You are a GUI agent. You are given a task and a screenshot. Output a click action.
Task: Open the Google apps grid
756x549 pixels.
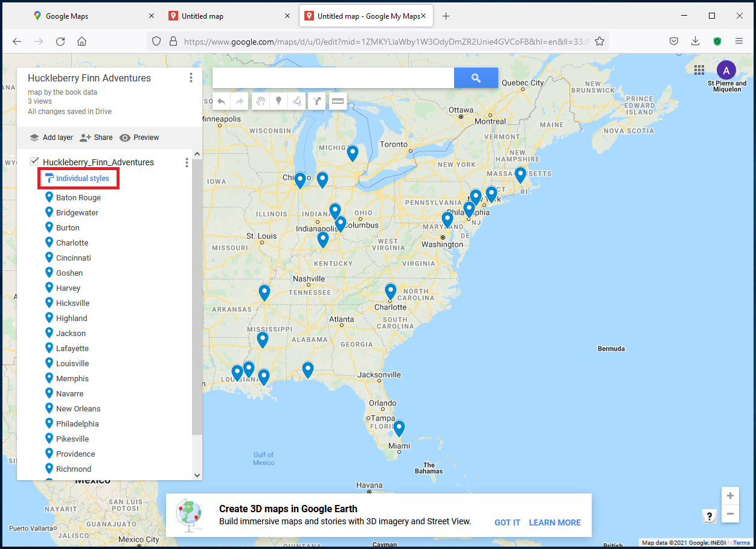coord(699,69)
